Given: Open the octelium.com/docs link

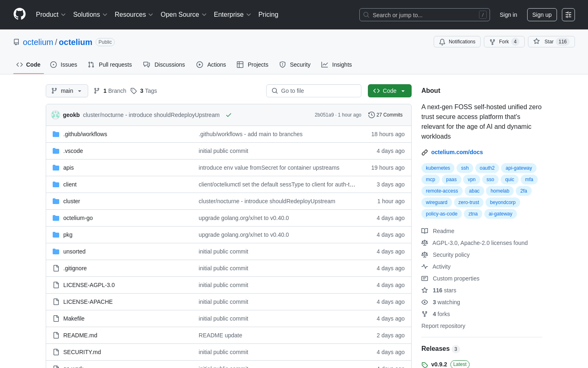Looking at the screenshot, I should tap(457, 152).
